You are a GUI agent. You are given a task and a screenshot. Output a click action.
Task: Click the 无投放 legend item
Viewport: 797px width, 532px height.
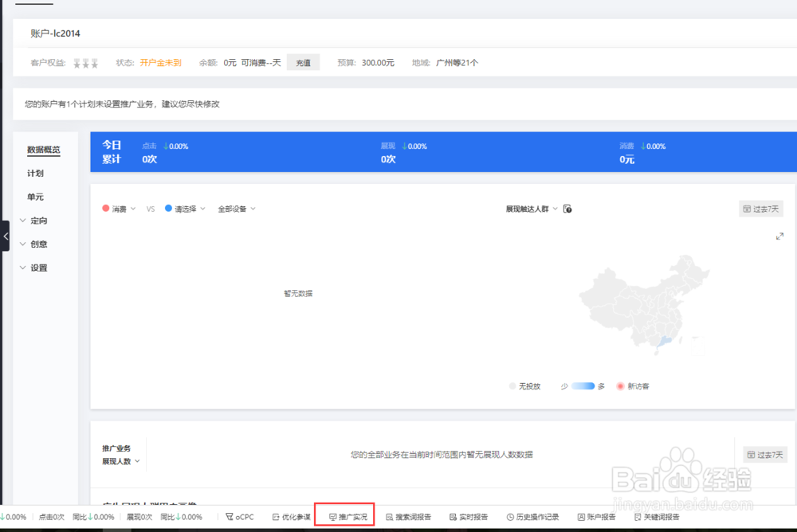coord(525,386)
